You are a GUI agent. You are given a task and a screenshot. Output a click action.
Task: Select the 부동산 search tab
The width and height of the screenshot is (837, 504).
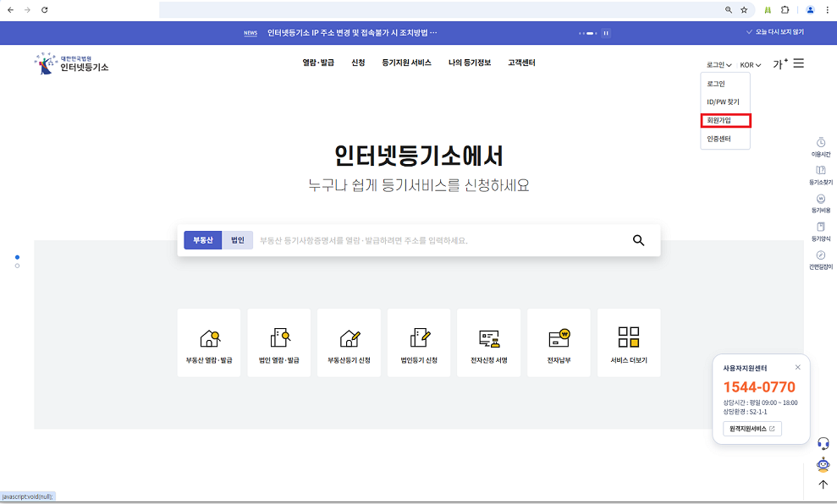point(203,240)
